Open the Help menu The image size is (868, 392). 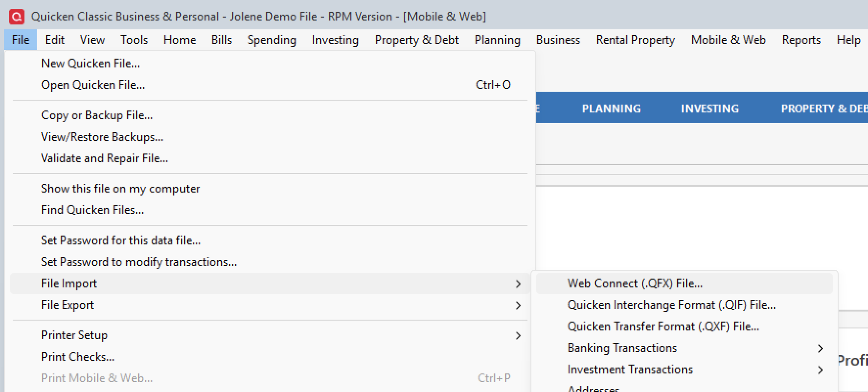[x=849, y=40]
